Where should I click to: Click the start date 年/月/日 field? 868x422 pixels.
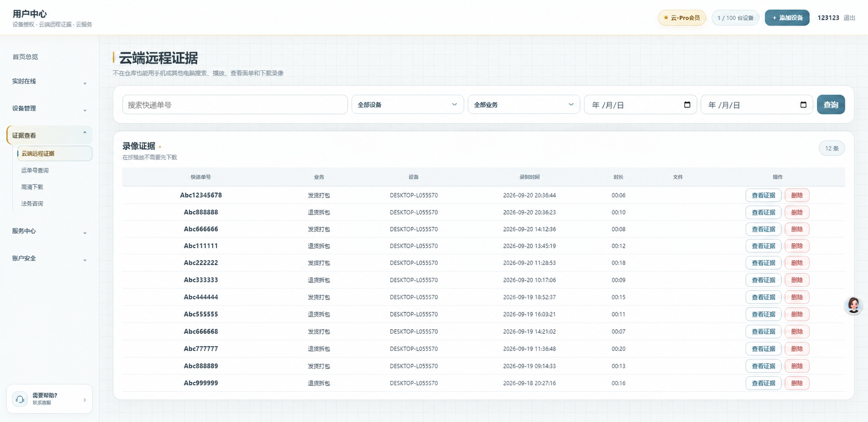640,105
